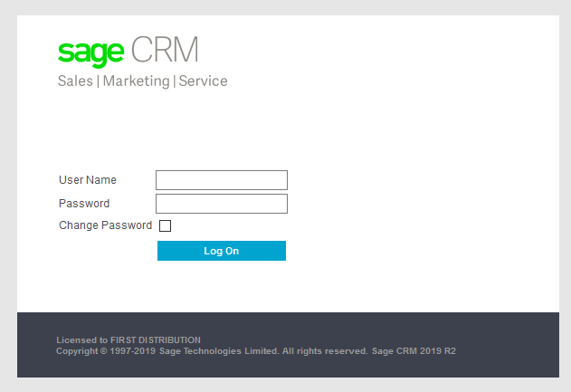The image size is (571, 392).
Task: Focus the Password input field
Action: click(222, 204)
